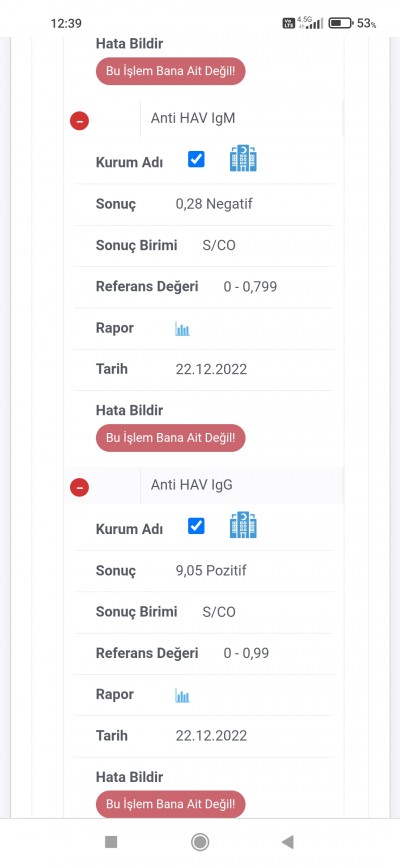Tap the clock time in status bar
This screenshot has width=400, height=866.
(66, 23)
